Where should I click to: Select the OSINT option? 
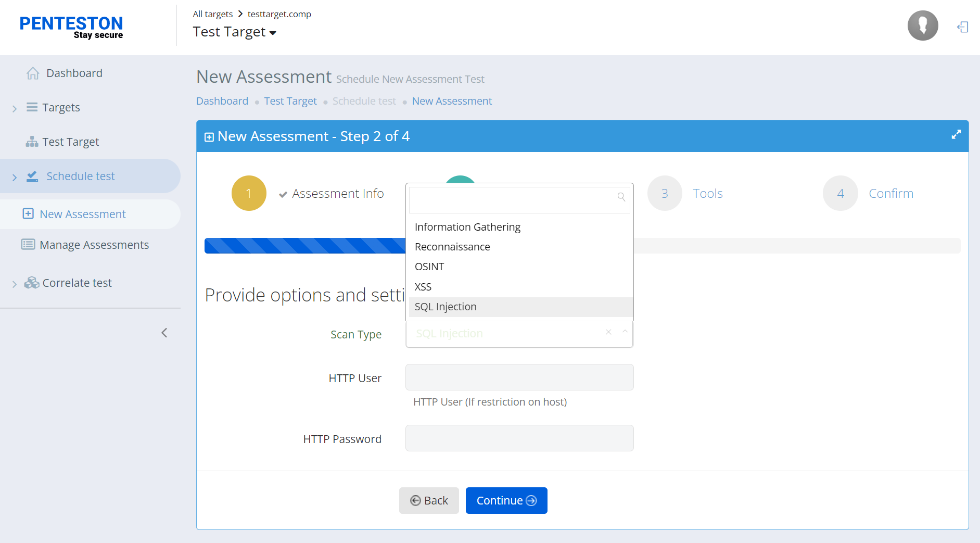click(x=429, y=267)
